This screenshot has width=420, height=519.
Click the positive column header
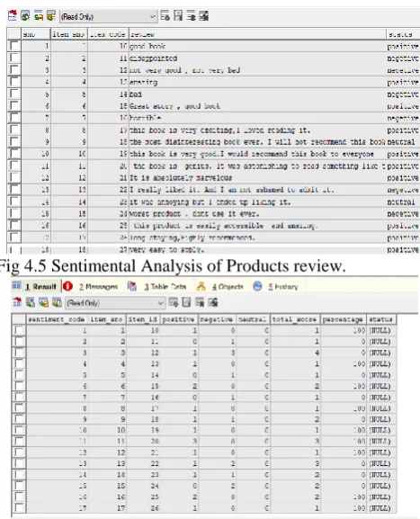179,319
